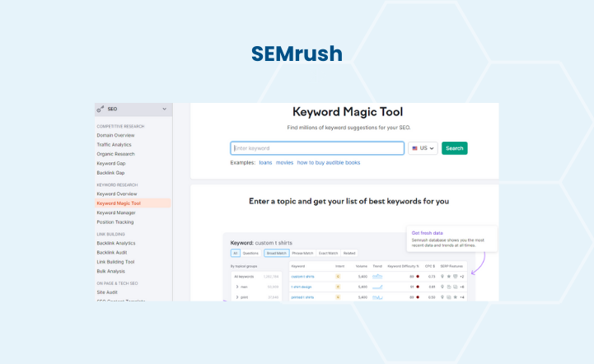Click intent badge for printed t shirts

338,297
